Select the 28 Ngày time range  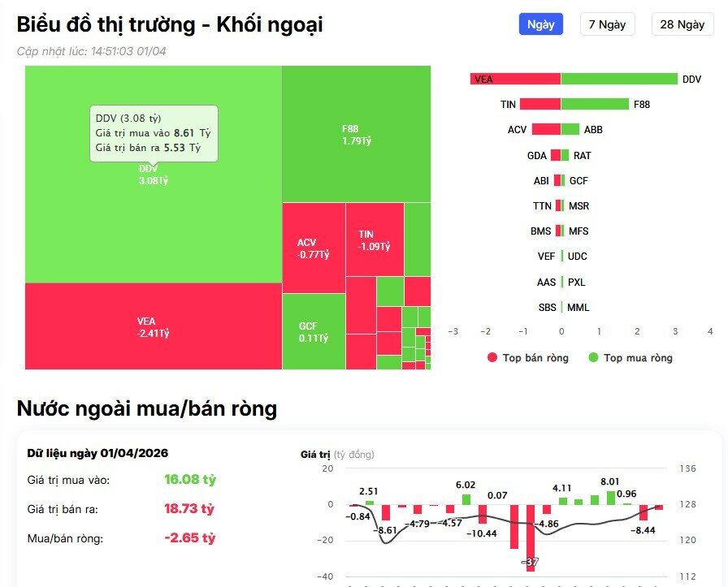pos(682,24)
